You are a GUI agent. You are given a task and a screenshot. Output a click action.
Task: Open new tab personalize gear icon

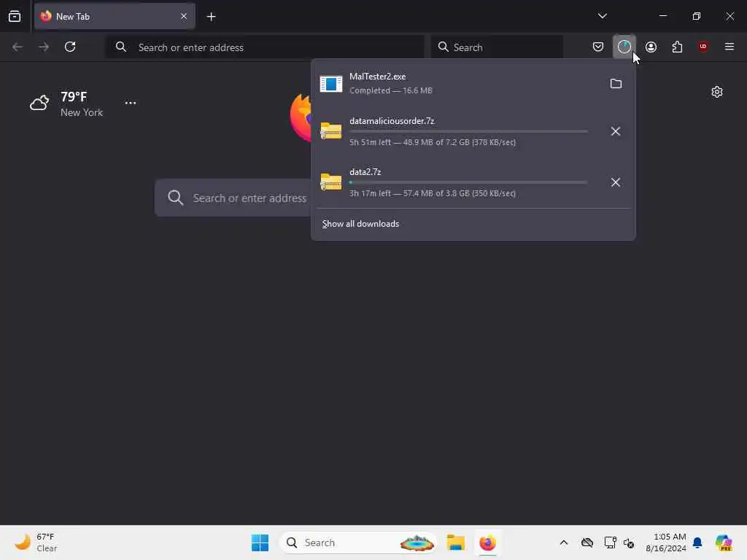[716, 92]
